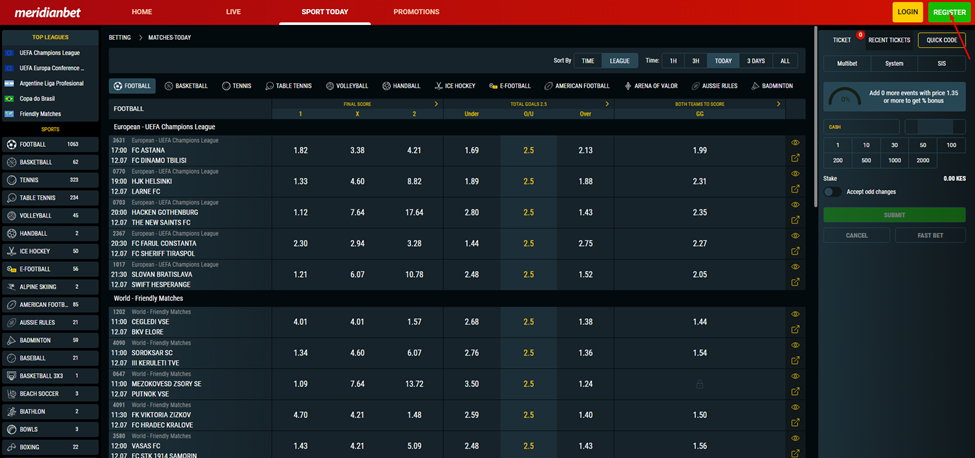Open Cegledi VSE match external link icon
Screen dimensions: 975x458
795,329
